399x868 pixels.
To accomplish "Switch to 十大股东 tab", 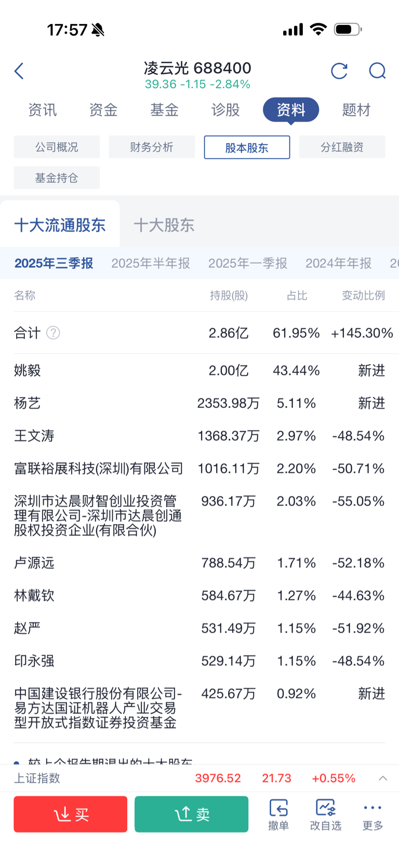I will coord(164,225).
